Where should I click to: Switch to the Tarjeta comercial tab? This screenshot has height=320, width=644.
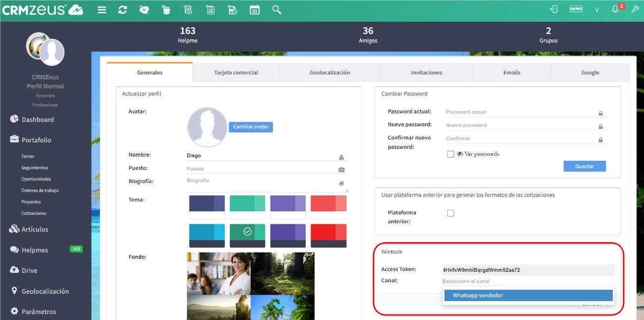click(236, 72)
